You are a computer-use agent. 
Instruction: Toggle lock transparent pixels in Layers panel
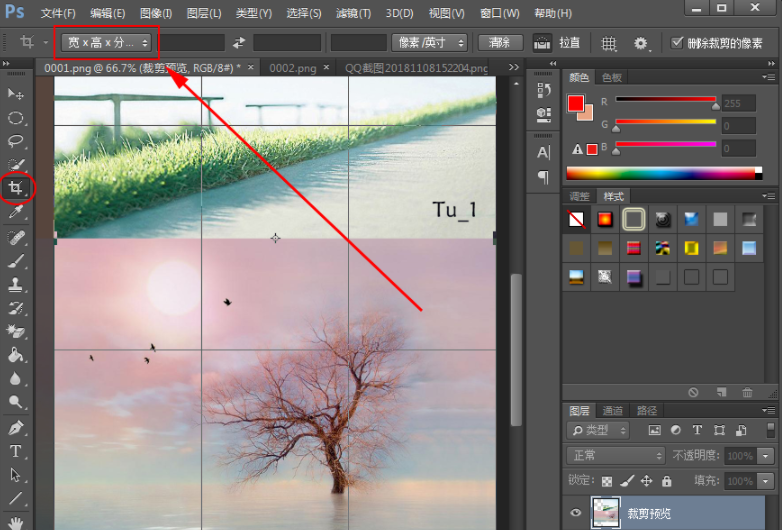point(609,481)
